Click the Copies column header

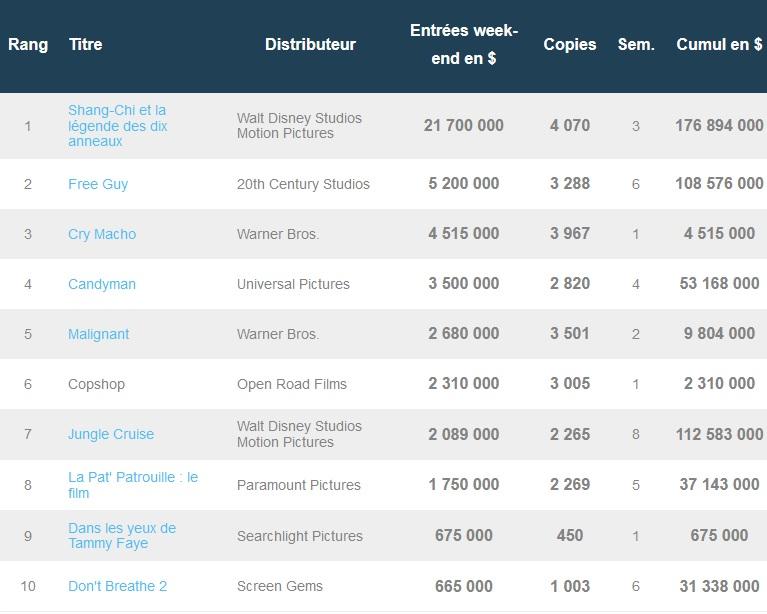click(x=570, y=45)
